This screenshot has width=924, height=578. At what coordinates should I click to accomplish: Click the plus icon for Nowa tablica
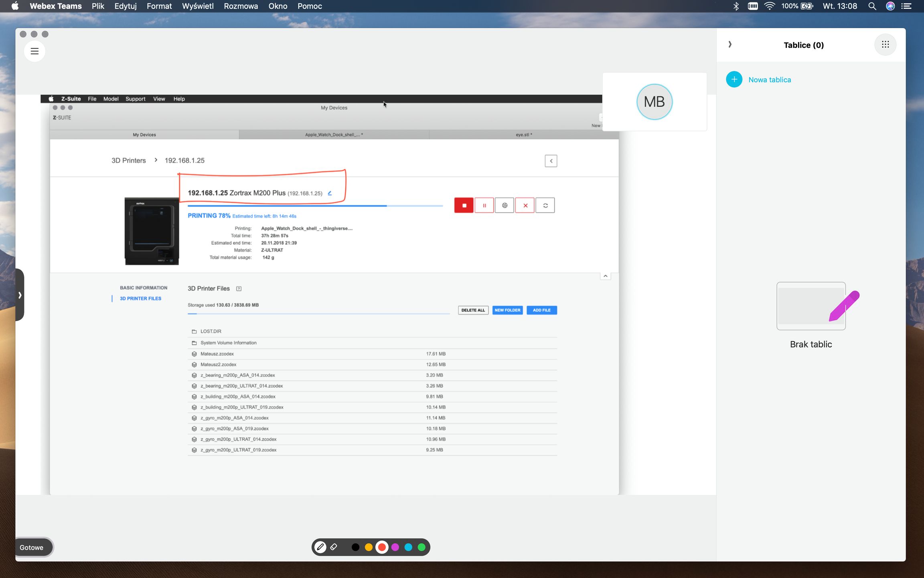pyautogui.click(x=734, y=79)
